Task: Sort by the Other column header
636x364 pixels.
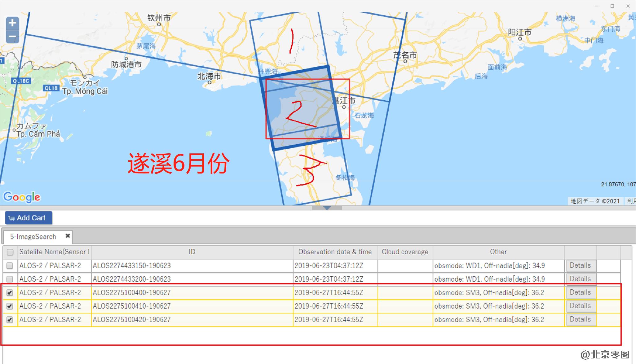Action: tap(498, 252)
